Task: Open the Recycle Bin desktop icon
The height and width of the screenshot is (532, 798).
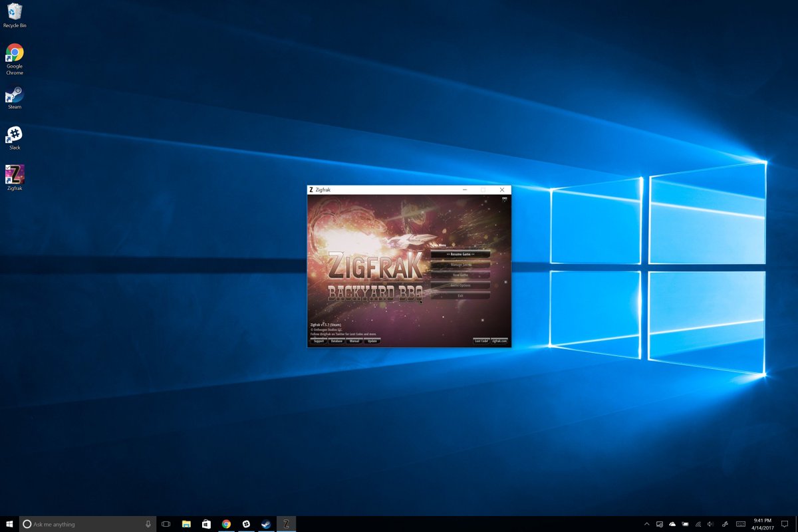Action: click(15, 16)
